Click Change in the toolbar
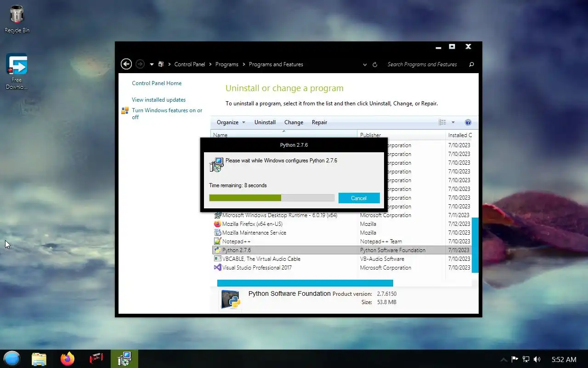The width and height of the screenshot is (588, 368). (x=294, y=122)
